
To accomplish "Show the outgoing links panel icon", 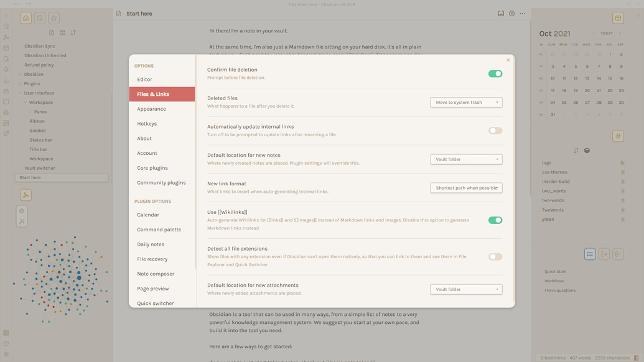I will click(604, 254).
